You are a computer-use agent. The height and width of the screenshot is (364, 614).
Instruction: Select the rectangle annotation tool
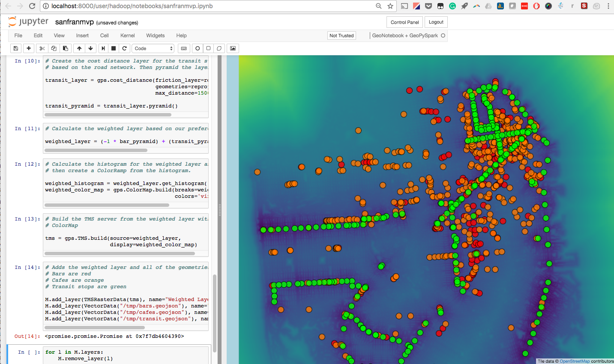[208, 48]
